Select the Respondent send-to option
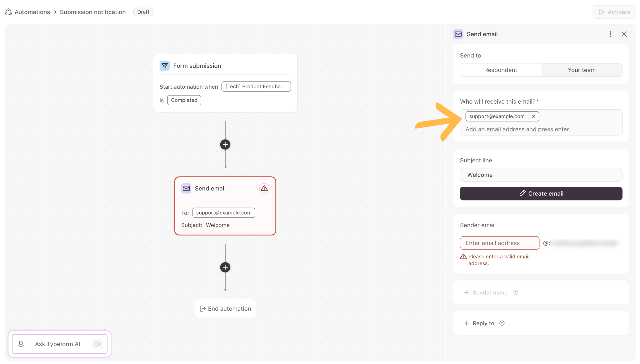Viewport: 640px width, 364px height. 501,70
